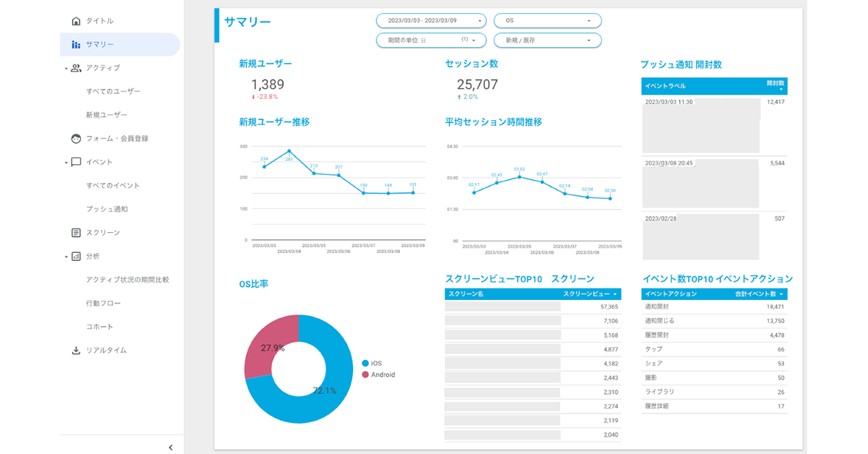
Task: Select the document icon for スクリーン
Action: click(76, 233)
